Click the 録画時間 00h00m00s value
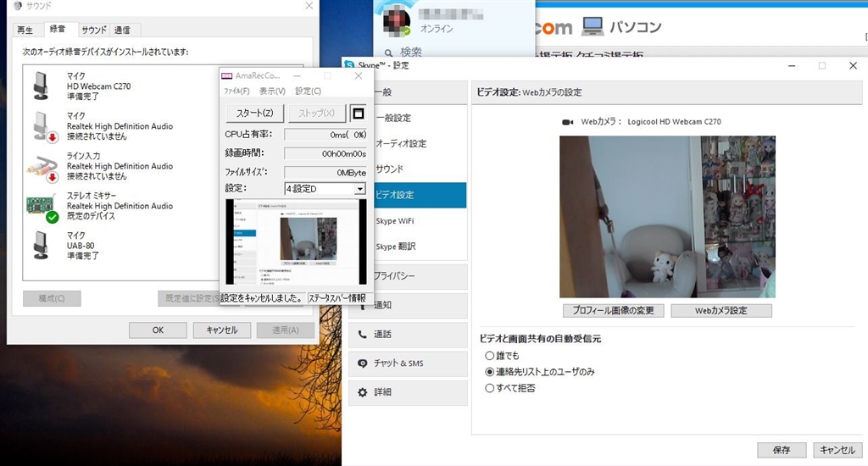 click(x=325, y=154)
